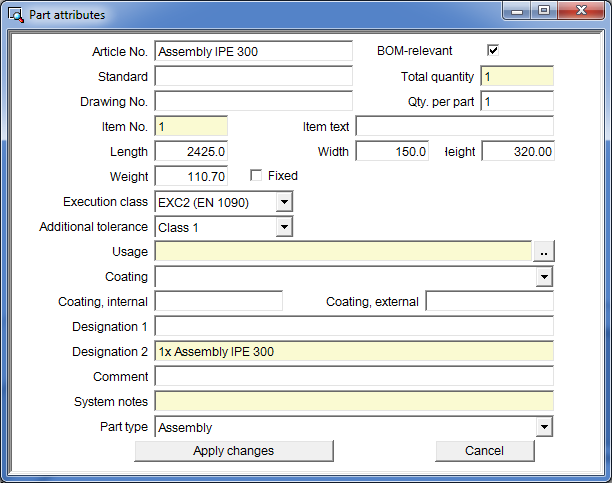Select the Length value field

191,151
